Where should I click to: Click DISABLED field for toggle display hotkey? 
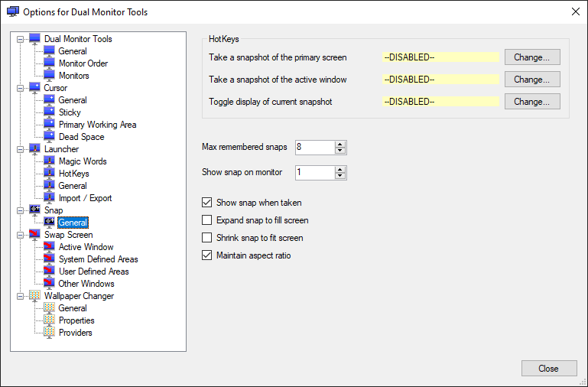point(440,102)
